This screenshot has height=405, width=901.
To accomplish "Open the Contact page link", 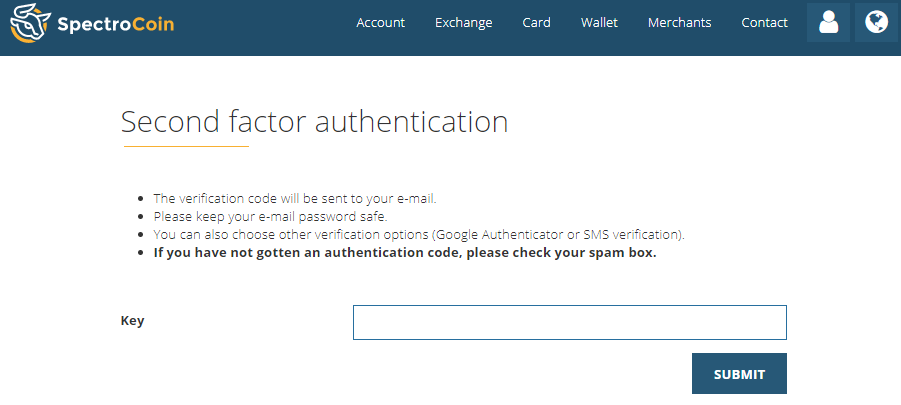I will point(765,22).
